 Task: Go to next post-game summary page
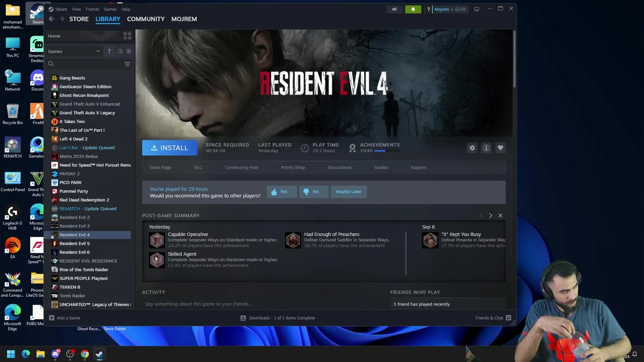coord(491,216)
